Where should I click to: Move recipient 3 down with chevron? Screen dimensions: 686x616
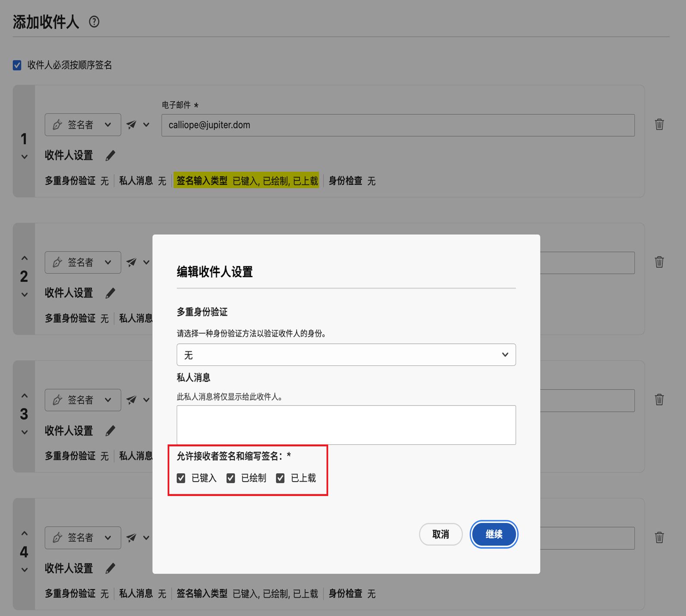(x=25, y=432)
